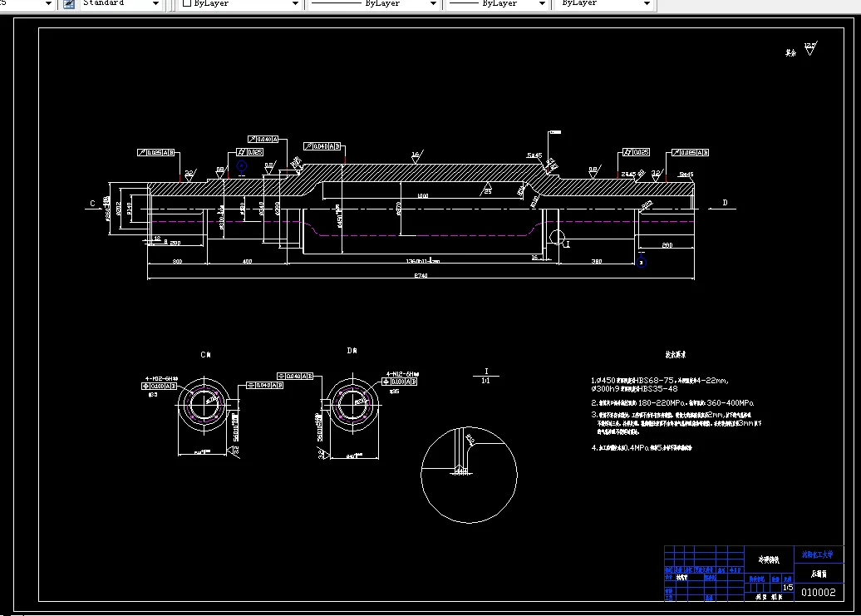Select the overall length dimension 2740
This screenshot has height=616, width=861.
(421, 276)
